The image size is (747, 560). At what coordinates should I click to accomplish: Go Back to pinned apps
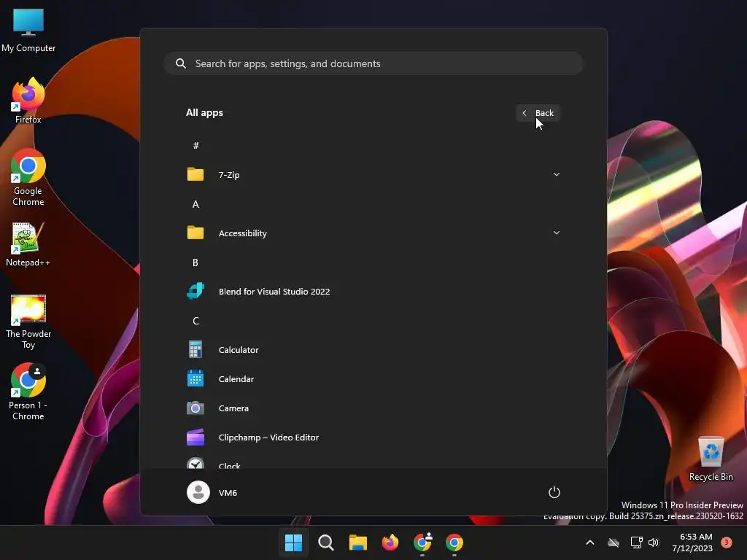point(538,113)
